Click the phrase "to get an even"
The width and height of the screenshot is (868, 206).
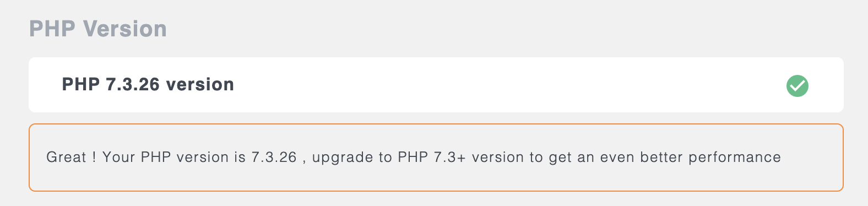(x=582, y=158)
